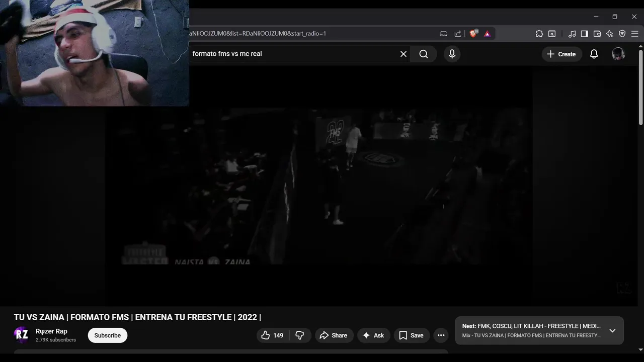644x362 pixels.
Task: Click into the search field text
Action: 227,54
